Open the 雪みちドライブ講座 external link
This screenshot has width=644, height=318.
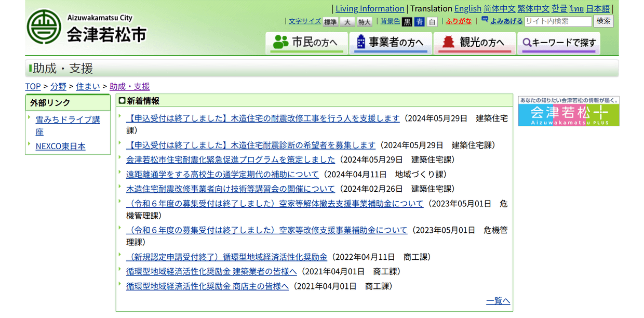click(x=68, y=126)
